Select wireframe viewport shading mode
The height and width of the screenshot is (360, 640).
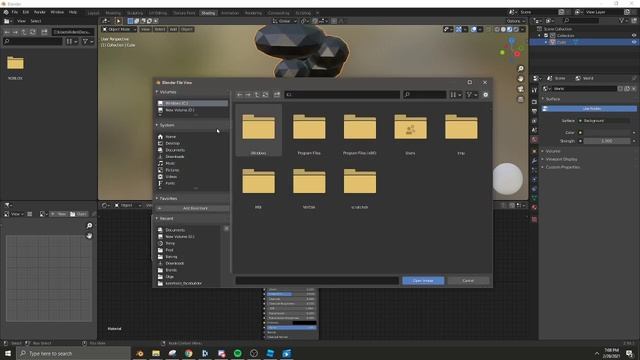pos(497,29)
